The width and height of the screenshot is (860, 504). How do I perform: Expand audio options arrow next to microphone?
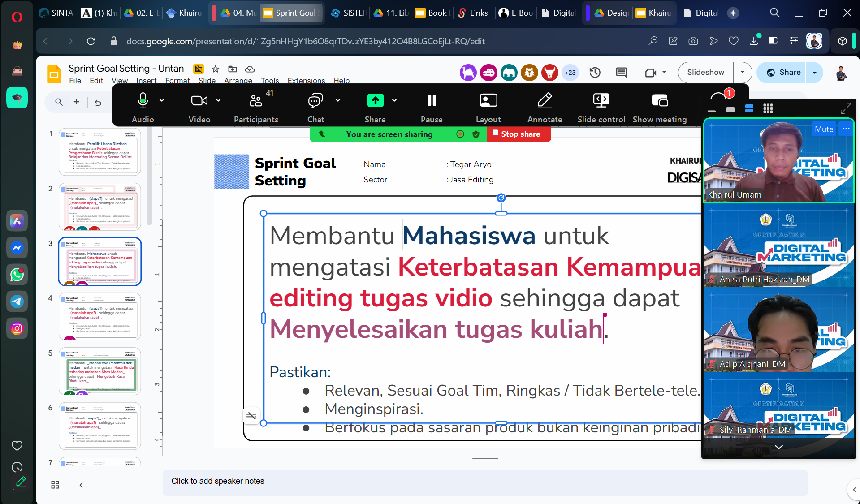click(162, 100)
